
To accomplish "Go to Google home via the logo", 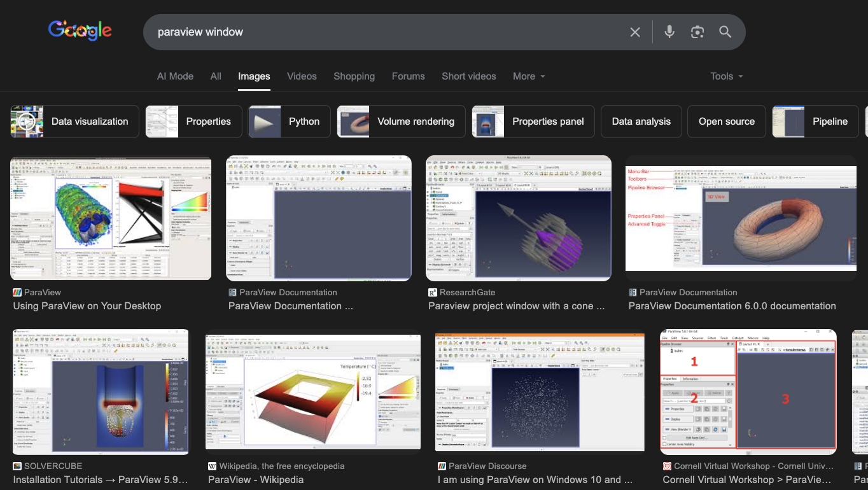I will [80, 30].
